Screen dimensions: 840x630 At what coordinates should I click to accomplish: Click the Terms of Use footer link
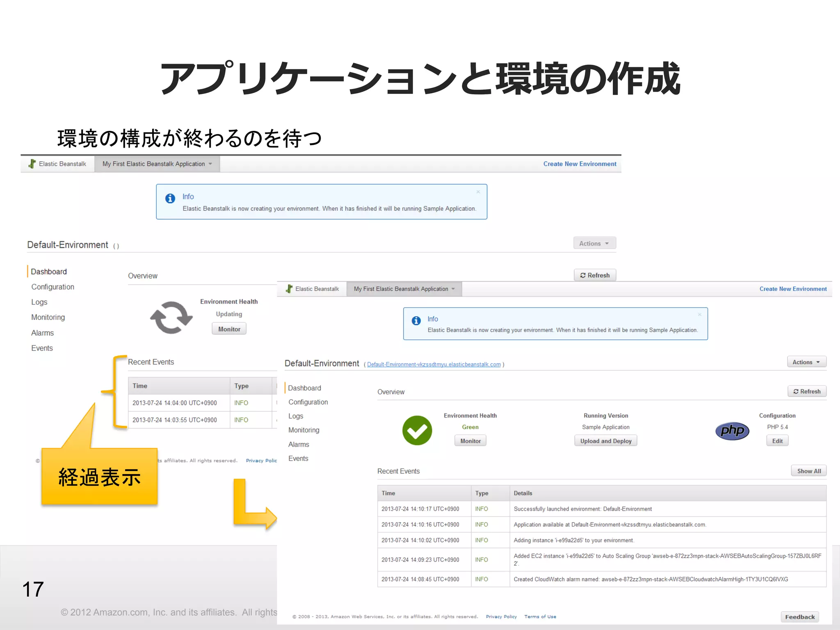tap(540, 616)
